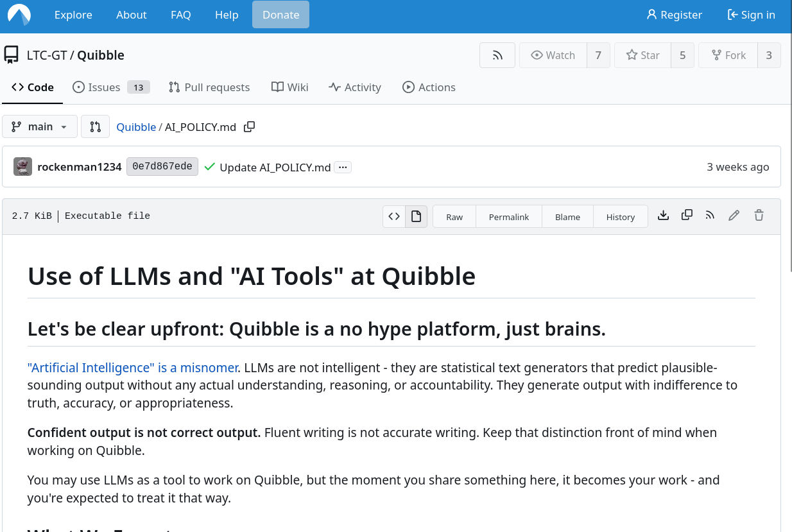Open the Codeberg logo home link
Screen dimensions: 792x532
coord(19,15)
